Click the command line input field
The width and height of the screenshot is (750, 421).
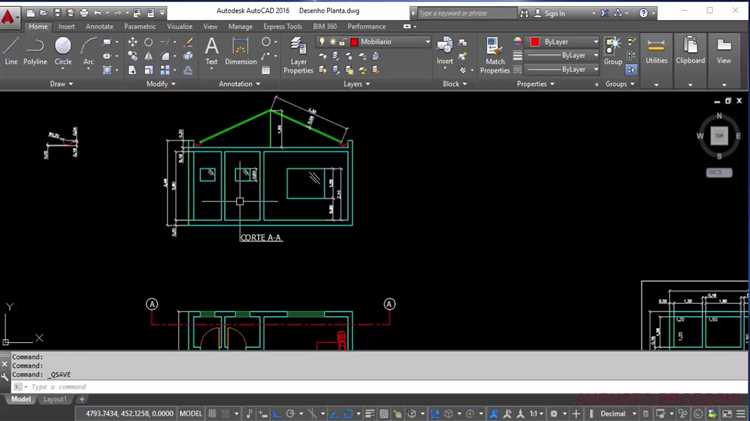click(379, 387)
